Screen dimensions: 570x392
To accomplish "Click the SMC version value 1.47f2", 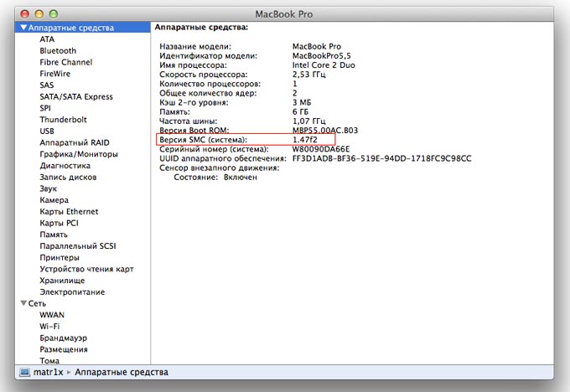I will [304, 140].
